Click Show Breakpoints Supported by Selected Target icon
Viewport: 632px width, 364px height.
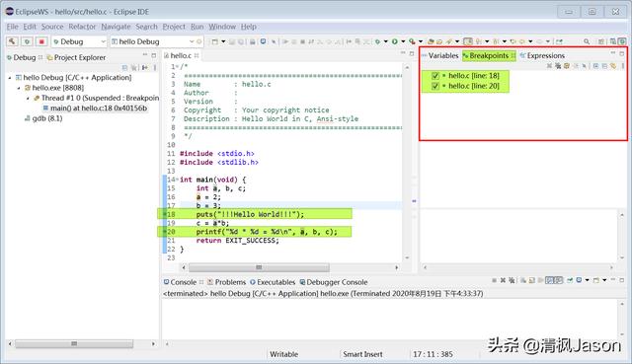[566, 65]
